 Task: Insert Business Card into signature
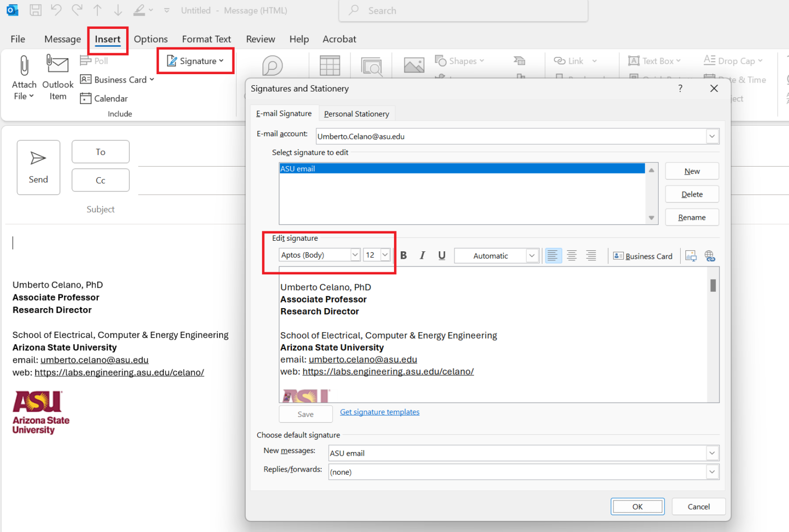(643, 256)
